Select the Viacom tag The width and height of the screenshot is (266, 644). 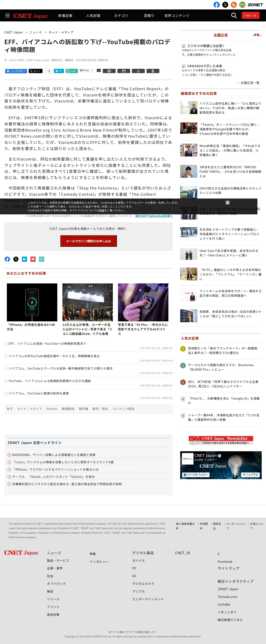(x=52, y=409)
